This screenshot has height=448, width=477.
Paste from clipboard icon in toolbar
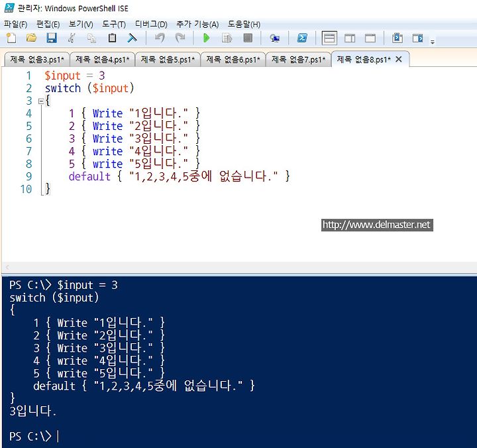(x=112, y=38)
